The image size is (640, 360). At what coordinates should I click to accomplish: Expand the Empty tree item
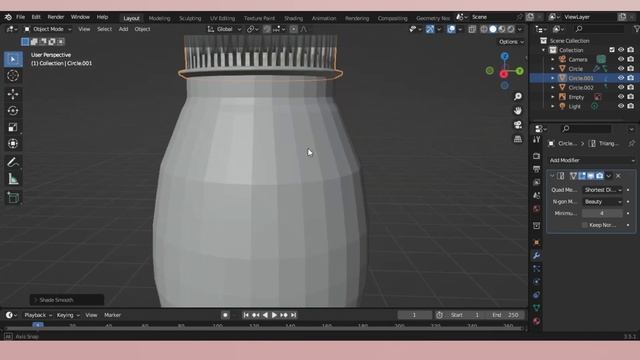tap(553, 97)
